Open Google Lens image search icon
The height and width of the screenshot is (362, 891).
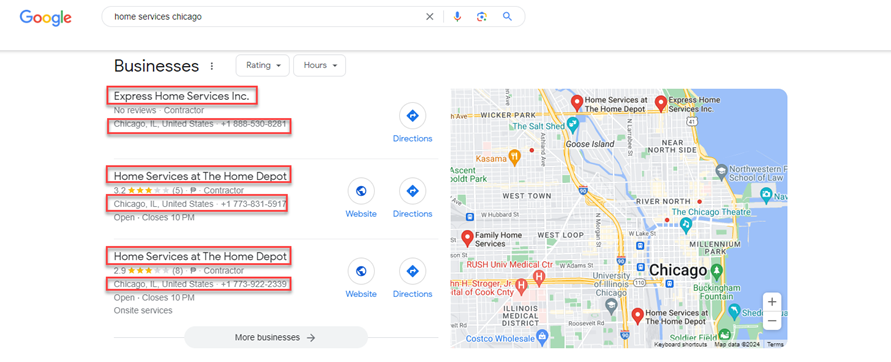tap(482, 16)
